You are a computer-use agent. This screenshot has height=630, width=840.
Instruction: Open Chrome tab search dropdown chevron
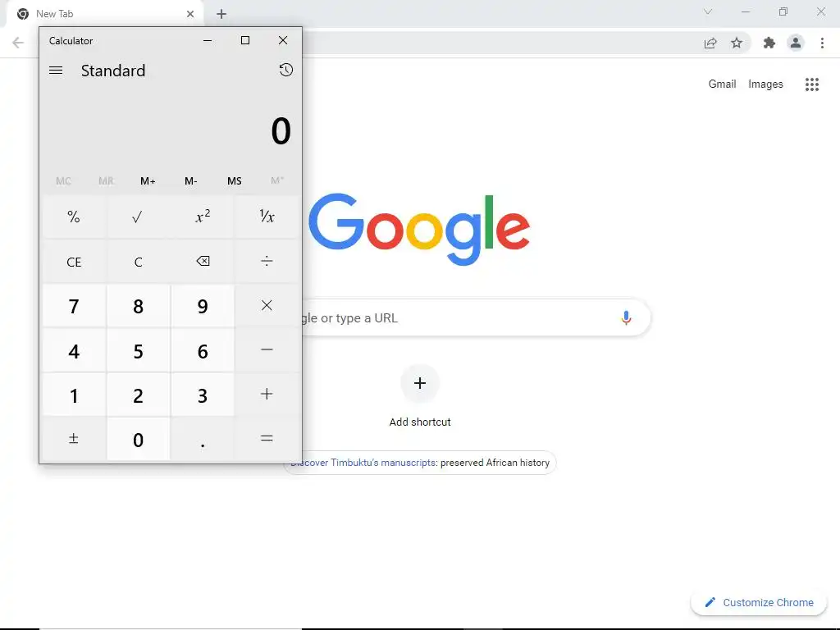[708, 11]
